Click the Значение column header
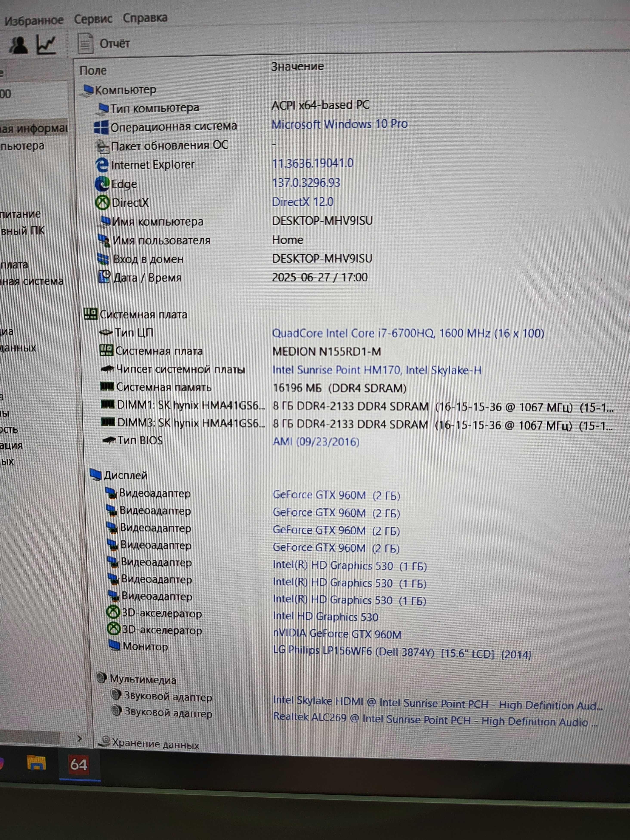The width and height of the screenshot is (630, 840). tap(297, 66)
